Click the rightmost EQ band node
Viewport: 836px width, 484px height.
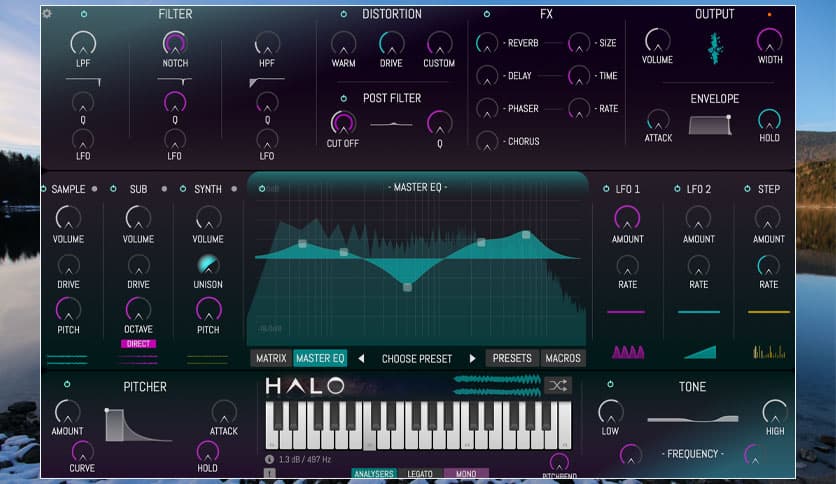click(x=526, y=235)
